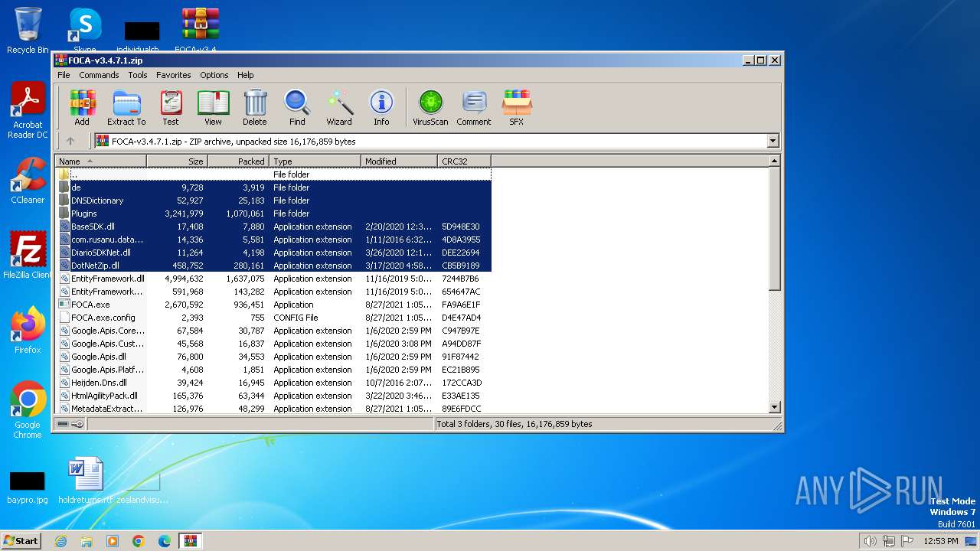Open FileZilla Client shortcut
Viewport: 980px width, 551px height.
[28, 255]
